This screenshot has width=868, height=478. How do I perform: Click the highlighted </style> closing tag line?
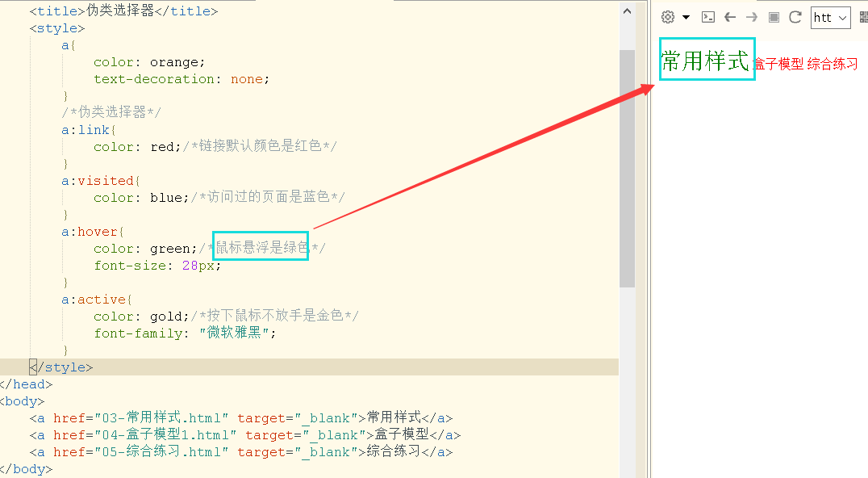coord(61,367)
